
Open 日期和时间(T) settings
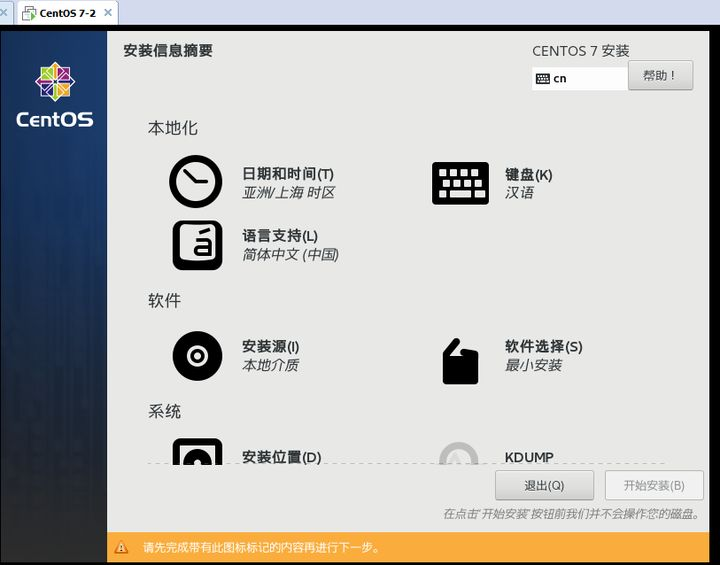coord(288,174)
